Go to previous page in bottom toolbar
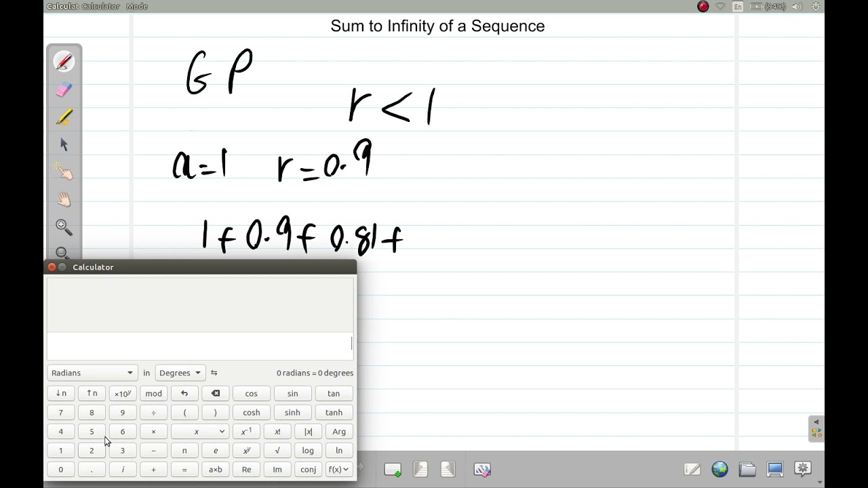Image resolution: width=868 pixels, height=488 pixels. coord(420,469)
